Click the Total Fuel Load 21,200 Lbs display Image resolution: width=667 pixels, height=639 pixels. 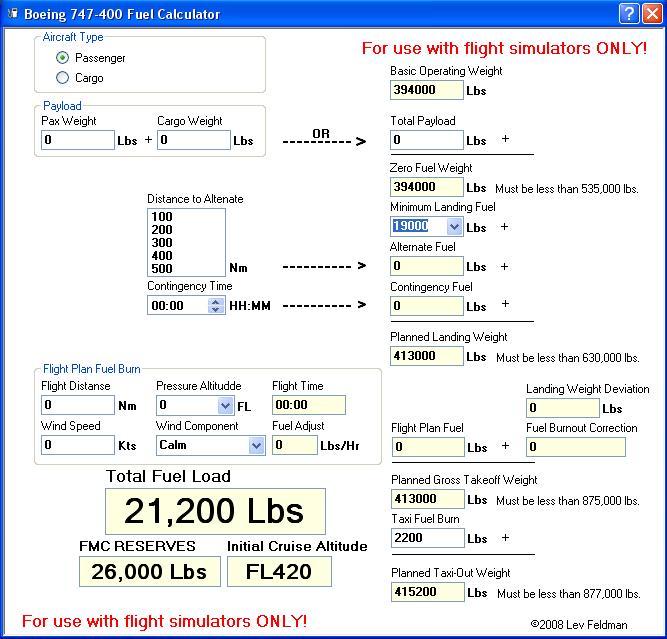[x=215, y=511]
